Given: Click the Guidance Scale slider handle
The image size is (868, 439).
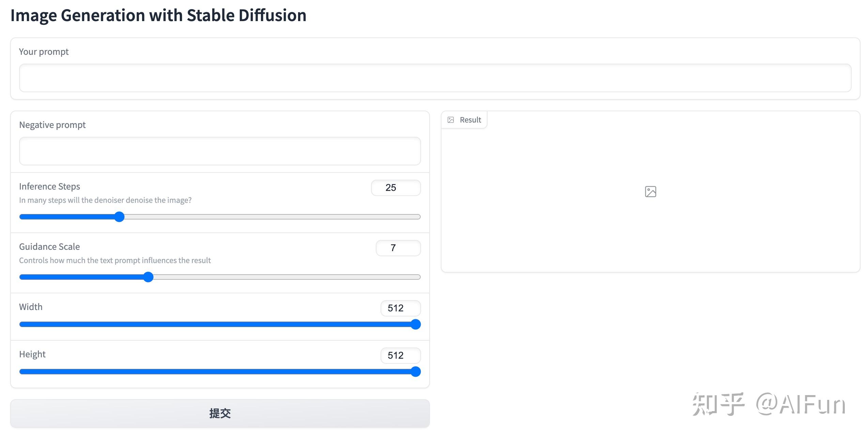Looking at the screenshot, I should [x=148, y=277].
